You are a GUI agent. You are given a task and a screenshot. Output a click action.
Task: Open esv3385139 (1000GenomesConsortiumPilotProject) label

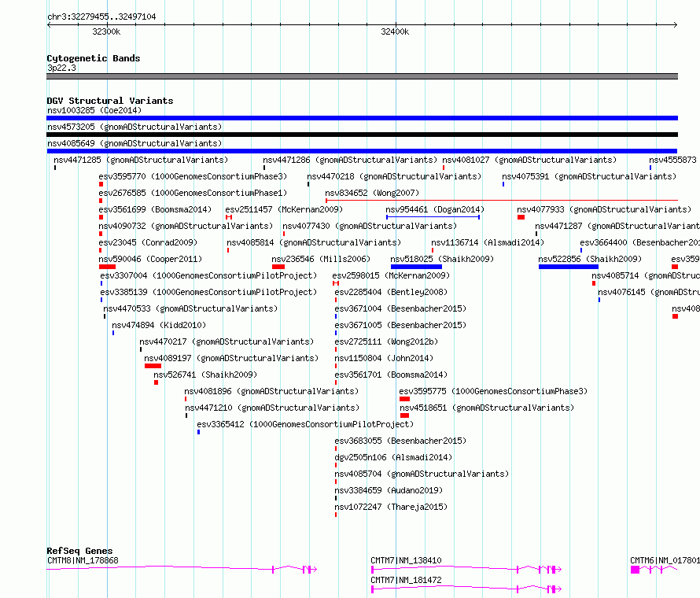coord(208,292)
